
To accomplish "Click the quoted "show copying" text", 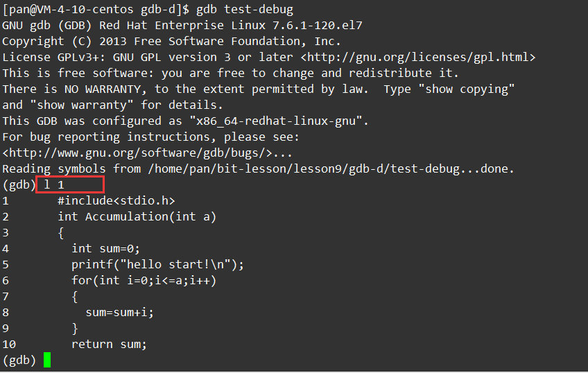I will pos(469,89).
